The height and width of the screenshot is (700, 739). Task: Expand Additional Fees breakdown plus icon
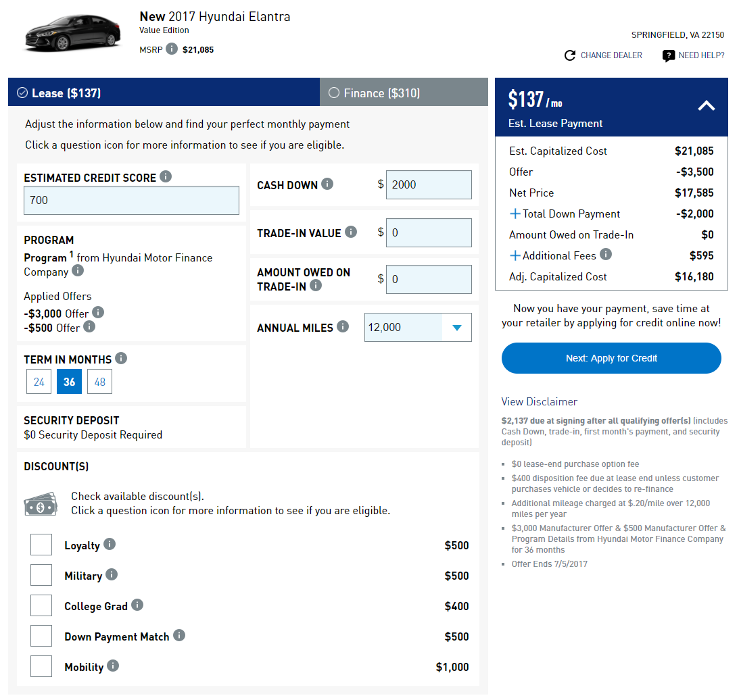coord(515,256)
